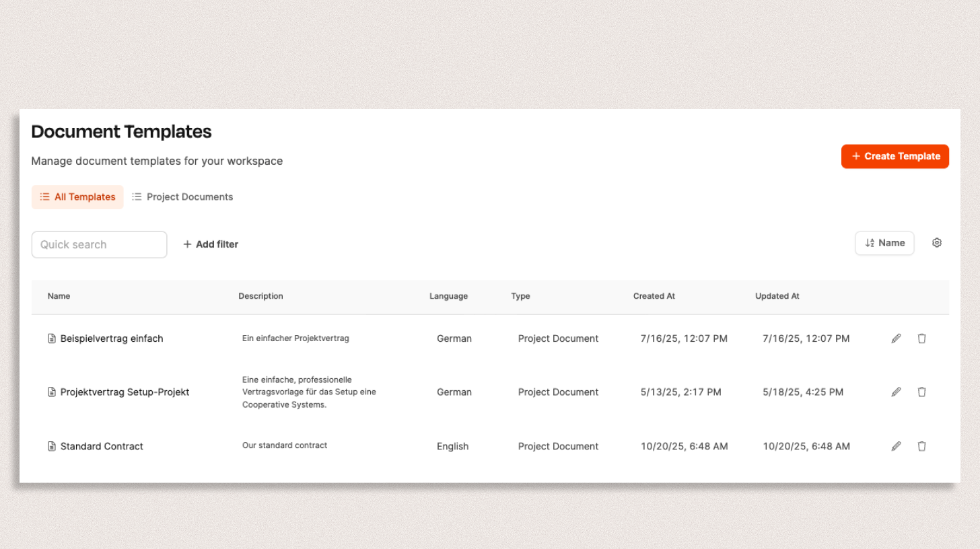This screenshot has height=549, width=980.
Task: Click description starting 'Eine einfache, professionelle'
Action: coord(309,392)
